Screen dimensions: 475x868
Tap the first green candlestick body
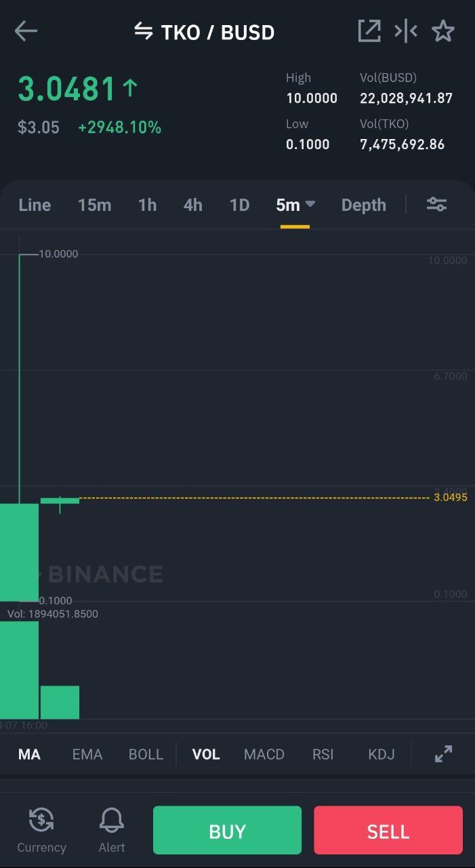click(x=19, y=552)
